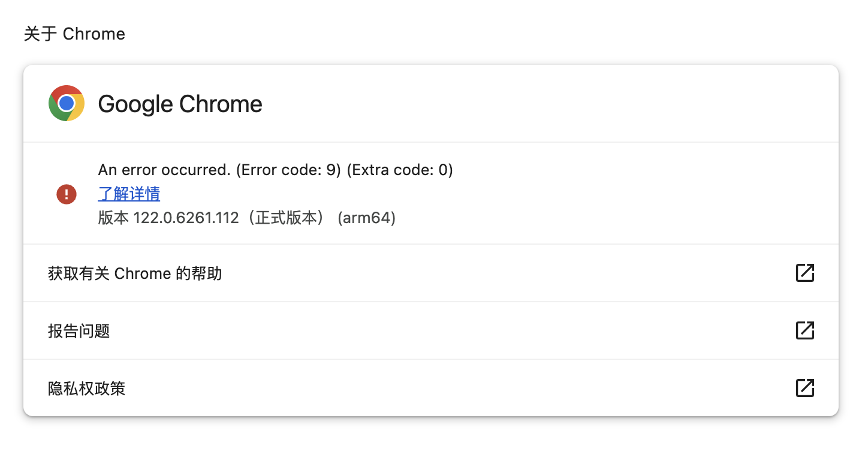868x451 pixels.
Task: Open the 隐私权政策 row label
Action: click(87, 388)
